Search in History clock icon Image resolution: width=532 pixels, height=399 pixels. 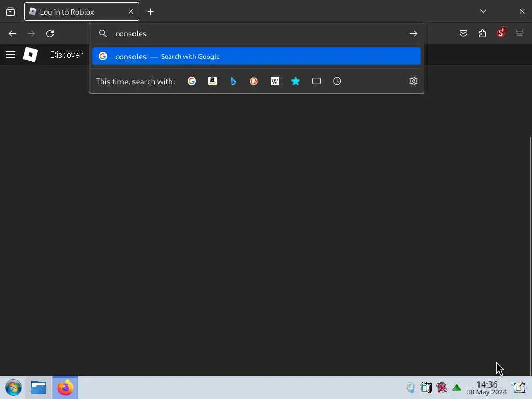(x=337, y=81)
